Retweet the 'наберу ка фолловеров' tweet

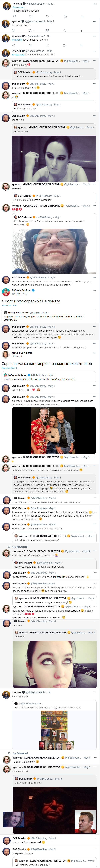31,16
